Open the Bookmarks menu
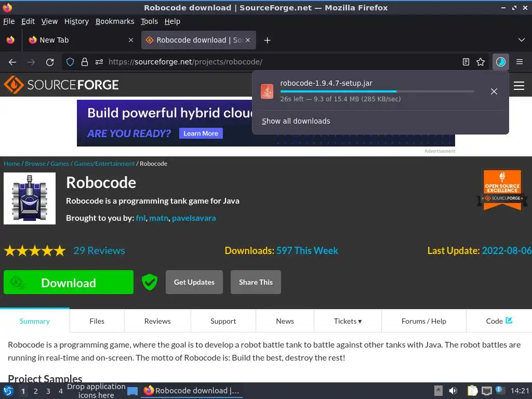532x399 pixels. [x=115, y=21]
